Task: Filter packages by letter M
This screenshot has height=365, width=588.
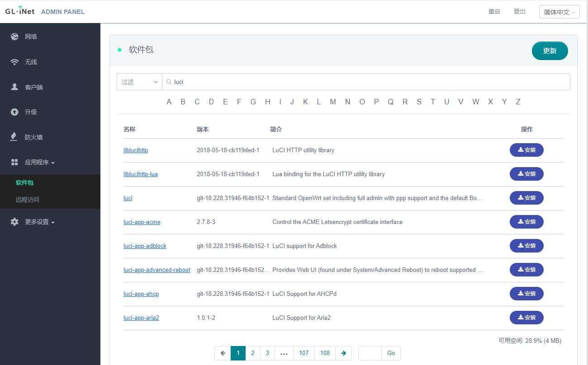Action: pos(333,102)
